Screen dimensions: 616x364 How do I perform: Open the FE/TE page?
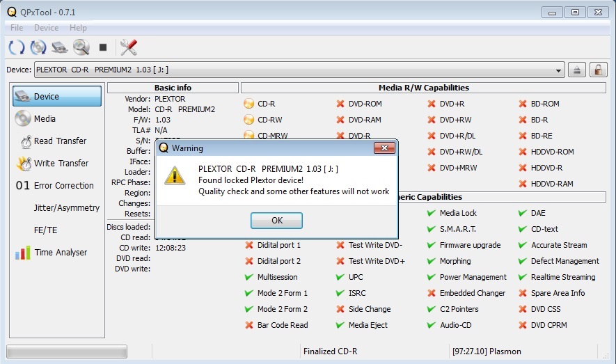pyautogui.click(x=57, y=230)
